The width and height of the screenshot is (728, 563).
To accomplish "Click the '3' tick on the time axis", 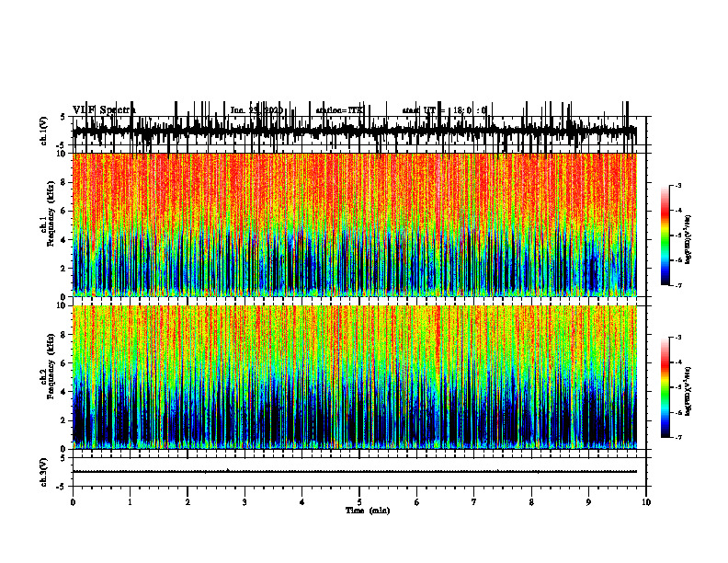I will (x=245, y=502).
